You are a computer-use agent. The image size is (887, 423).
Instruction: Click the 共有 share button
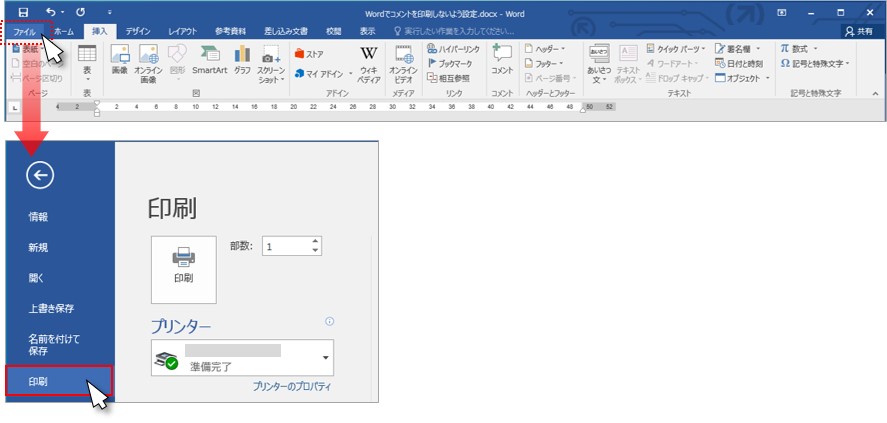857,31
